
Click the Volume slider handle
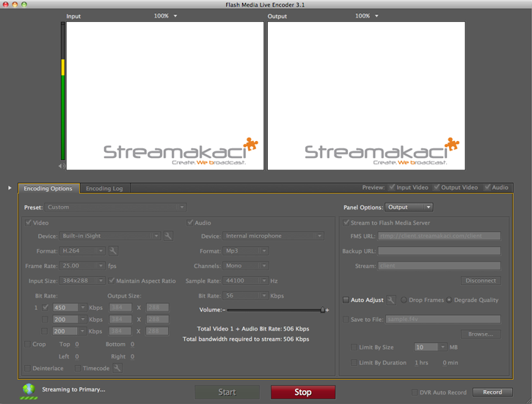point(323,310)
